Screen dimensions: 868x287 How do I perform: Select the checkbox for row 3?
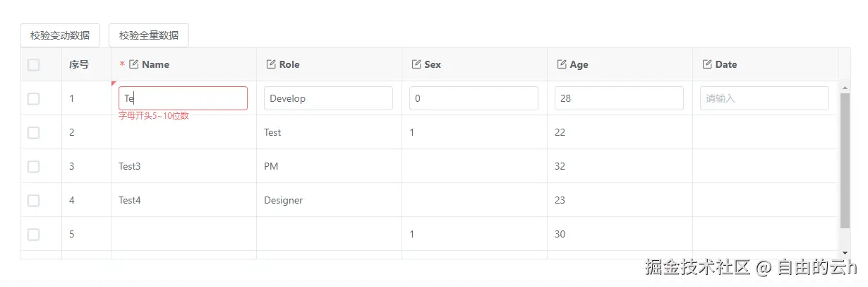(x=34, y=167)
